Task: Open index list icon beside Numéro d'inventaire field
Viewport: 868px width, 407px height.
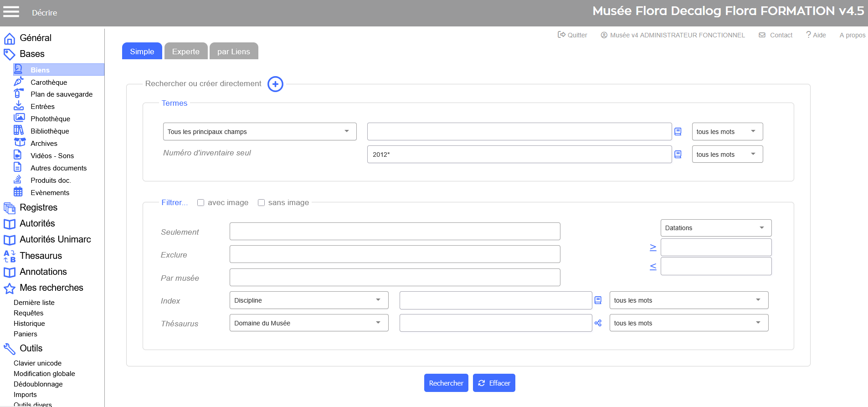Action: 678,155
